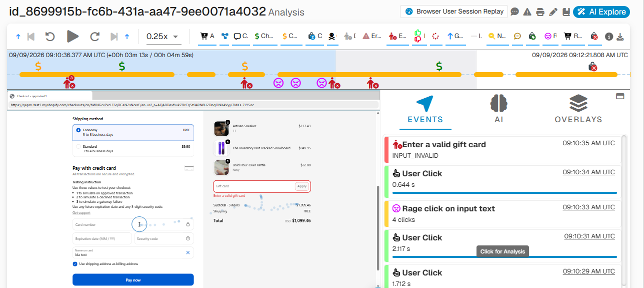Click the orange chat-bubble filter icon
This screenshot has width=644, height=288.
517,36
